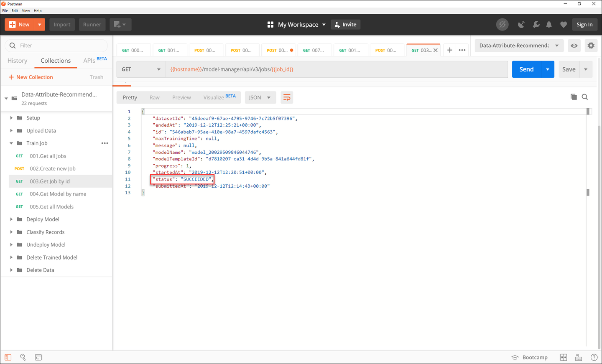Select 003.Get Job by id request
This screenshot has height=364, width=602.
click(60, 181)
